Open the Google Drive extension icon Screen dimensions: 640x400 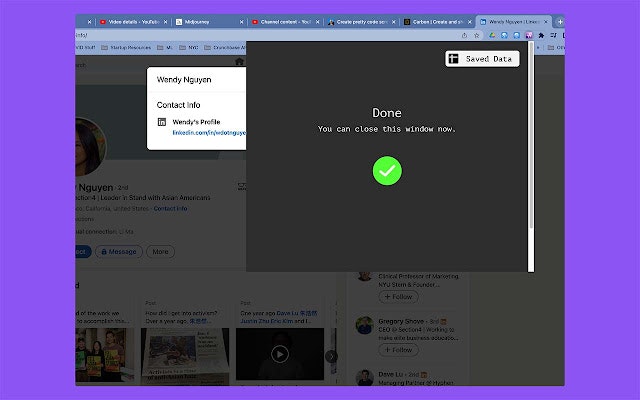(x=492, y=36)
